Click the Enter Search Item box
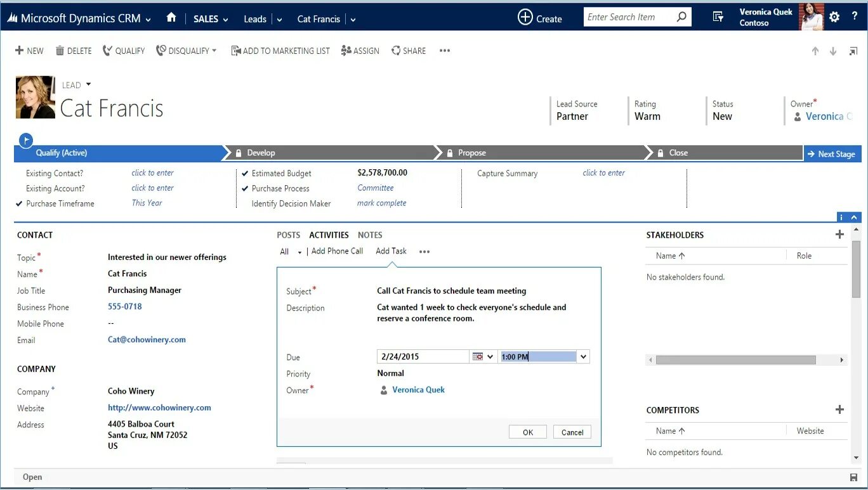 pyautogui.click(x=629, y=17)
